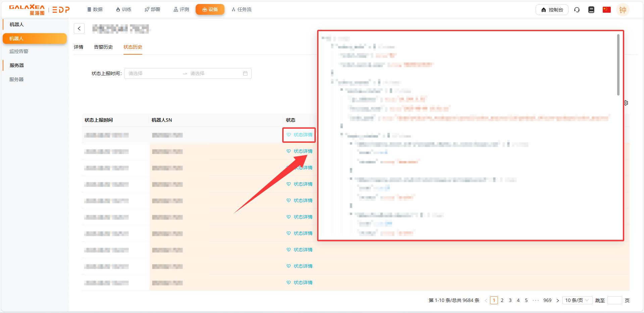Switch language via China flag icon
This screenshot has height=313, width=644.
[606, 10]
